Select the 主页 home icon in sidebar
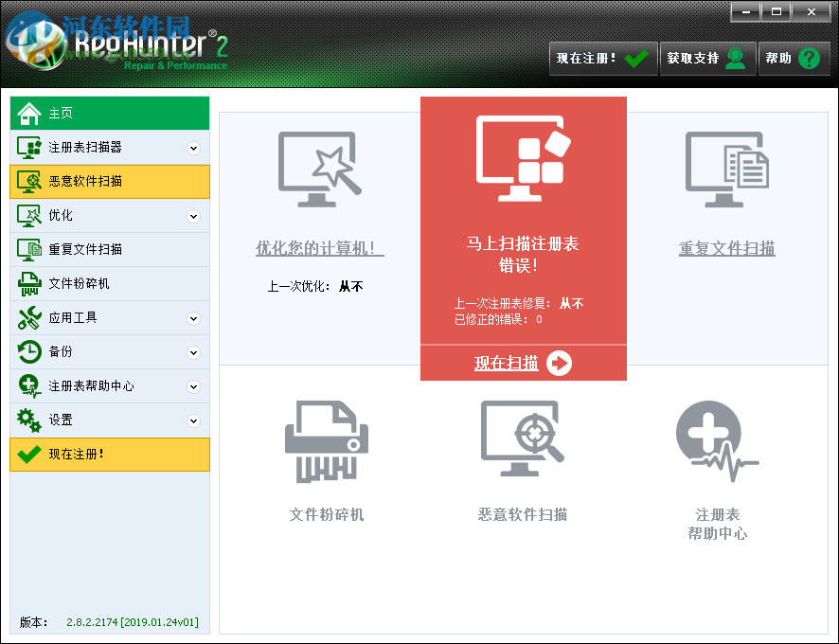The width and height of the screenshot is (839, 644). point(28,113)
